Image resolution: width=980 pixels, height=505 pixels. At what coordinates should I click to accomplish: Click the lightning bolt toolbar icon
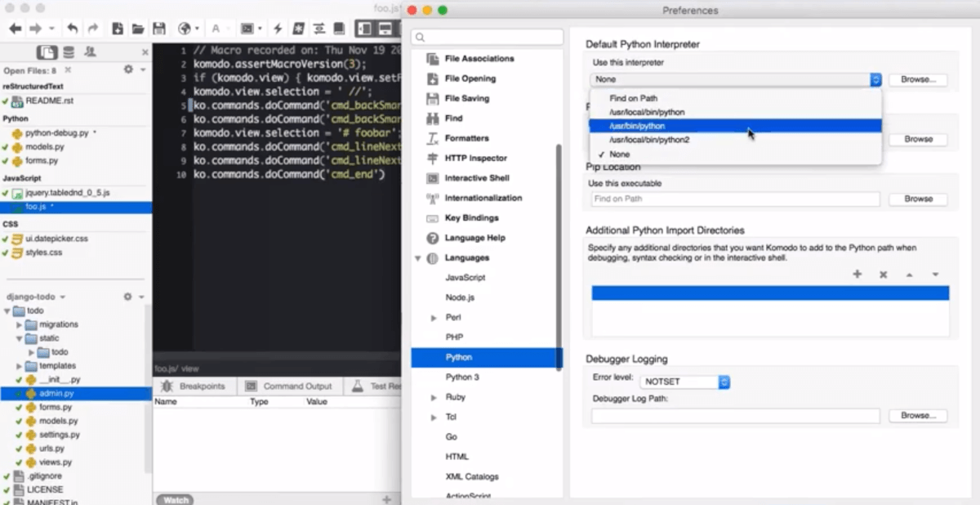278,29
